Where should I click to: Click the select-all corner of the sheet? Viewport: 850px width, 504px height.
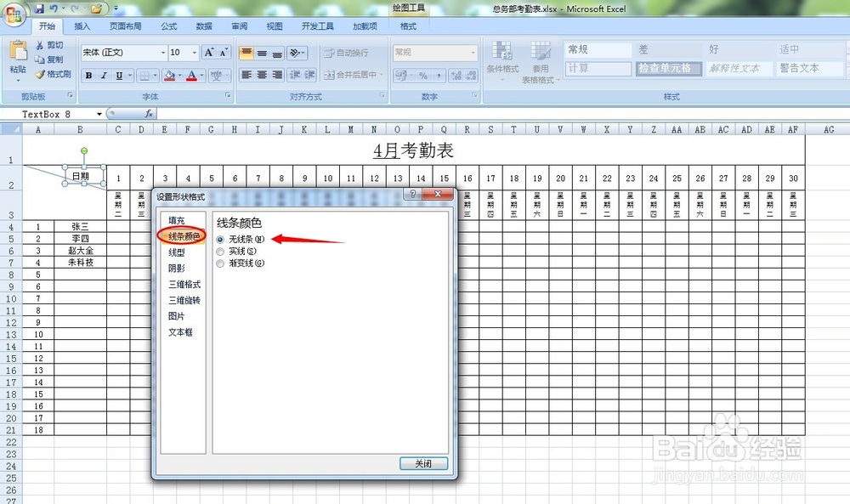(x=11, y=129)
